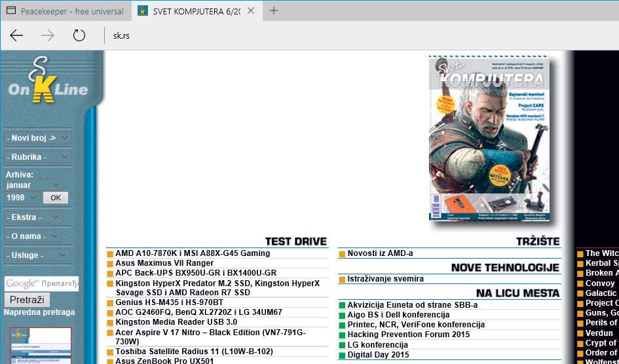Open Toshiba Satellite Radius 11 article
This screenshot has width=619, height=364.
pos(194,352)
